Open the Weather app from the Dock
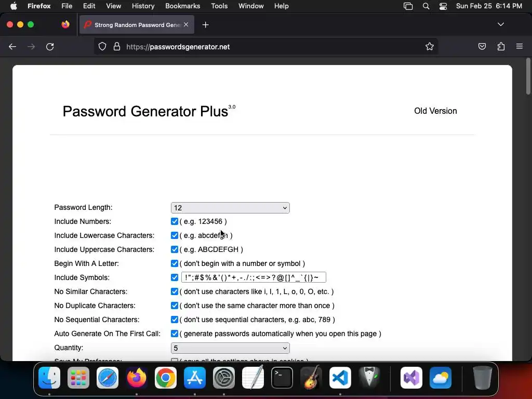This screenshot has height=399, width=532. (x=441, y=378)
